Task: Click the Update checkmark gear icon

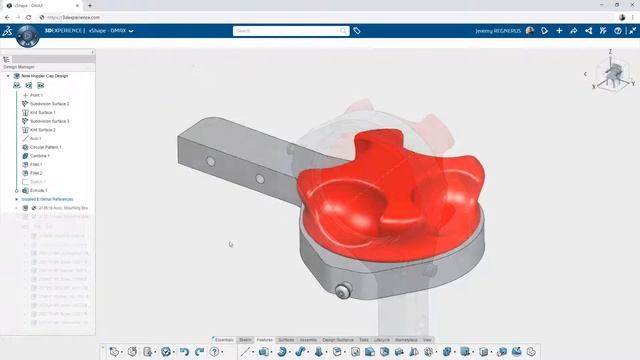Action: 165,351
